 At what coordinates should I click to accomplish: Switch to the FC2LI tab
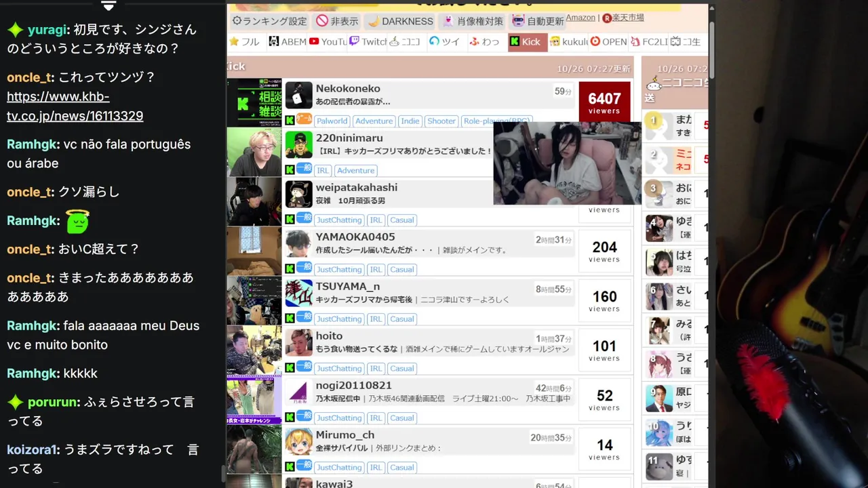click(x=648, y=41)
